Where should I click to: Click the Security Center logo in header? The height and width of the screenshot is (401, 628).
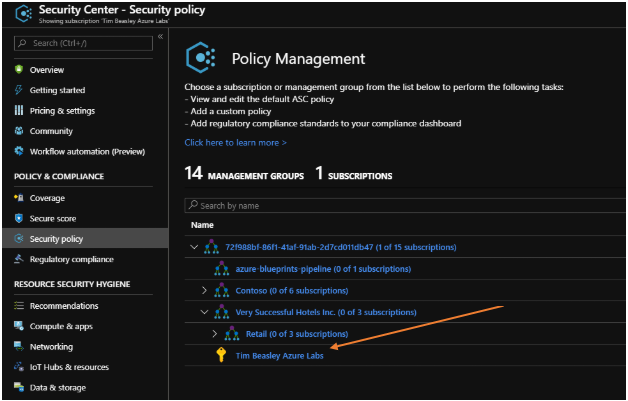pos(24,13)
